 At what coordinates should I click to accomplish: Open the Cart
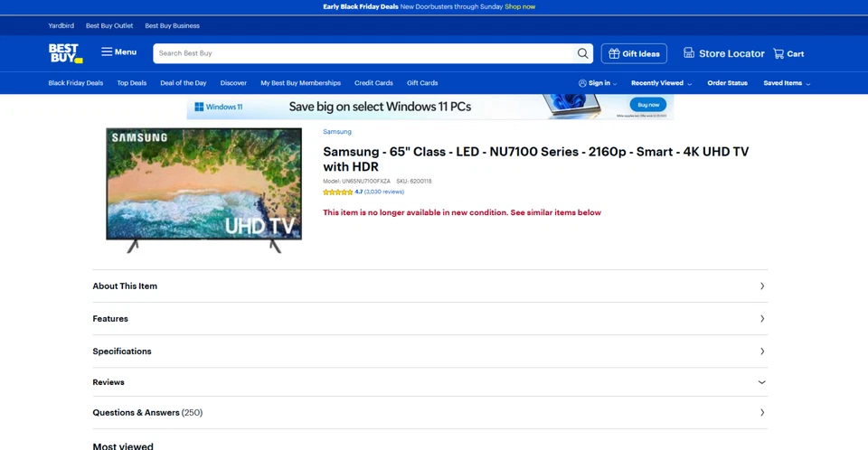pyautogui.click(x=788, y=53)
